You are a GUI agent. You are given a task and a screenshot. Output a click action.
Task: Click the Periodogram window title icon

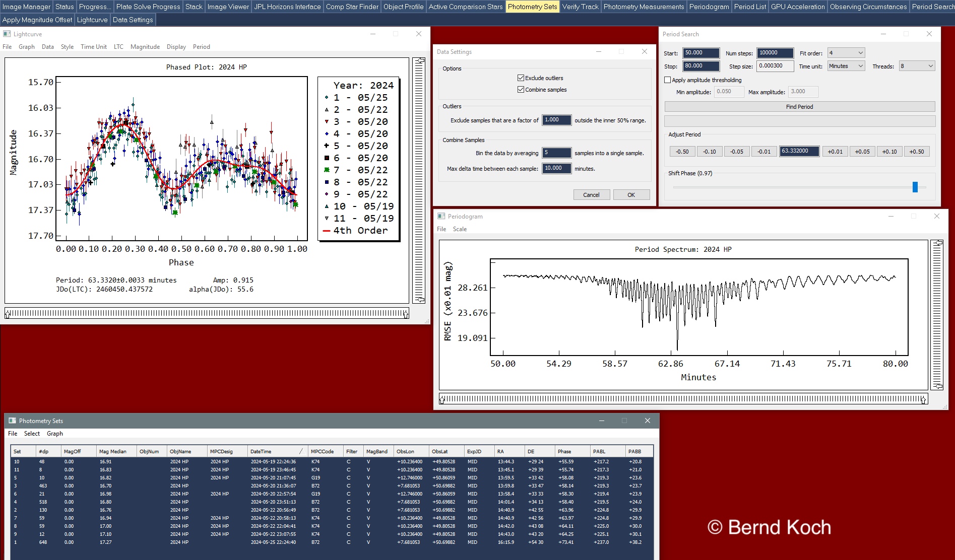441,216
